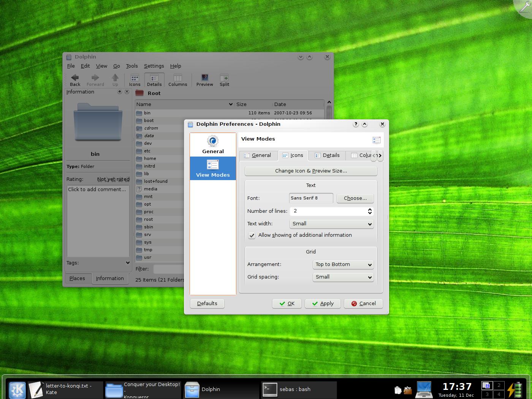Split the Dolphin view
Screen dimensions: 532x399
point(224,80)
